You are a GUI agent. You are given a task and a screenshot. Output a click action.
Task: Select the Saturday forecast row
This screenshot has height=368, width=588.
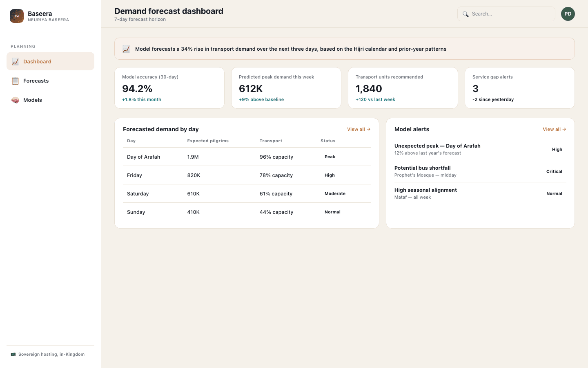click(247, 193)
